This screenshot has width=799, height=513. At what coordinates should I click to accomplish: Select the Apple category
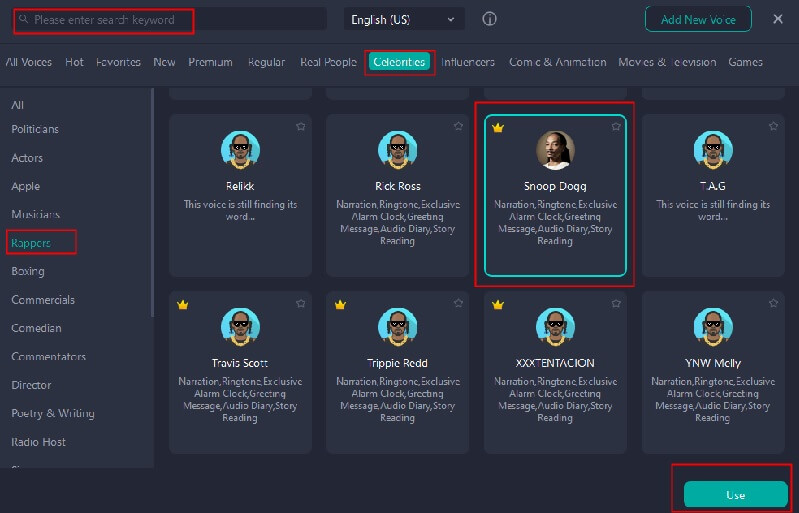(25, 186)
